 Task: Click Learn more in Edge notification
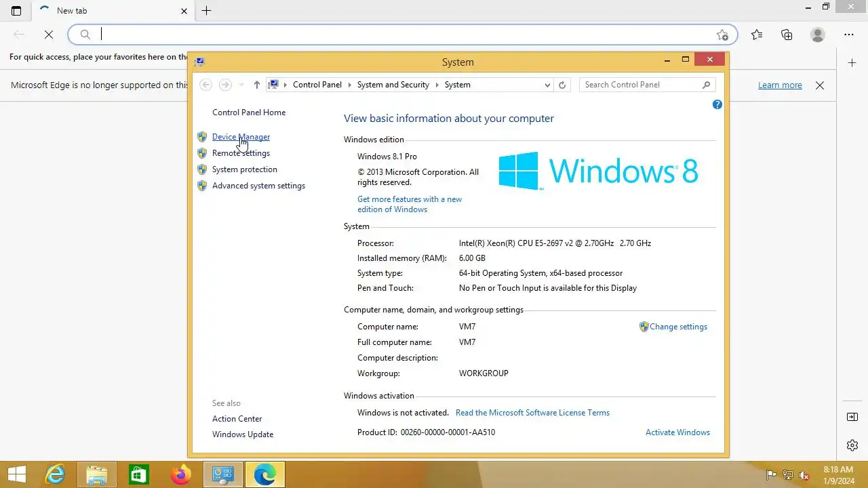coord(780,85)
